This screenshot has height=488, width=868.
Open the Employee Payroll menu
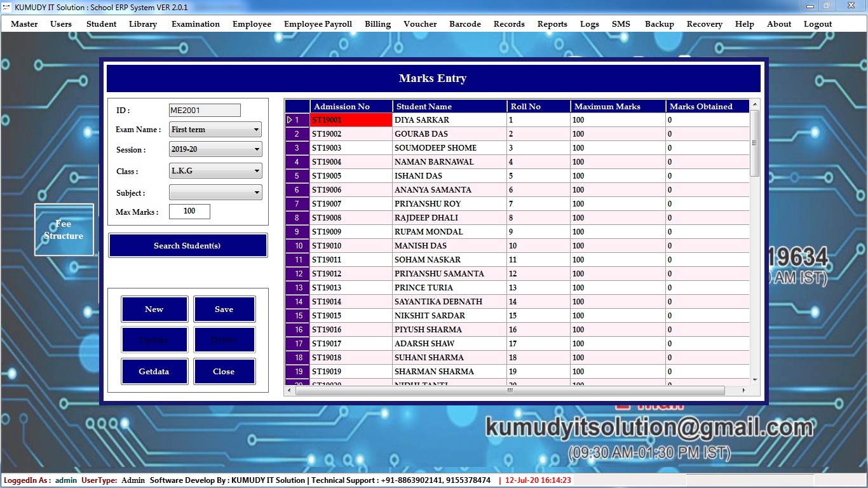(x=318, y=24)
